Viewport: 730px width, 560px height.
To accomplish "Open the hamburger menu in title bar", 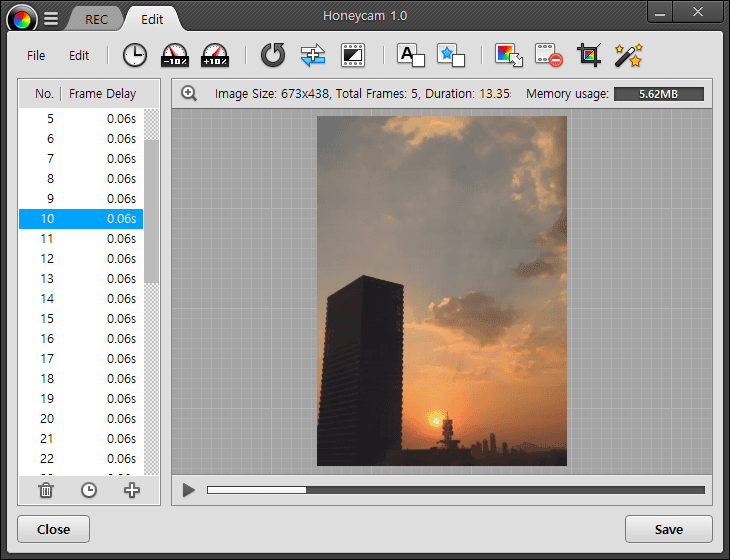I will (51, 18).
